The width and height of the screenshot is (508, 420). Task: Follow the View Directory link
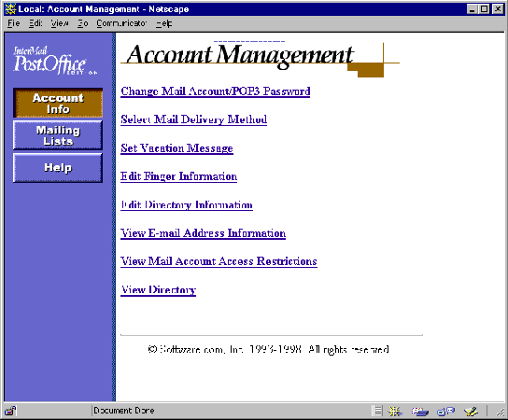pyautogui.click(x=159, y=290)
